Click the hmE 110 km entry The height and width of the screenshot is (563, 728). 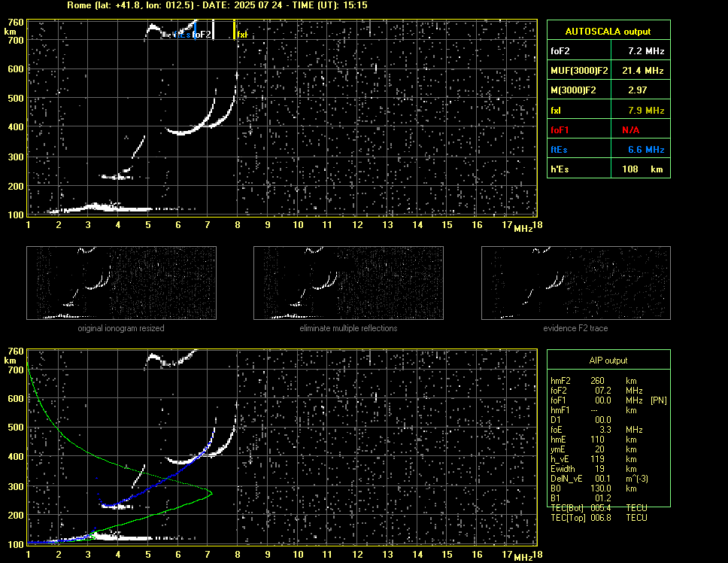click(593, 440)
